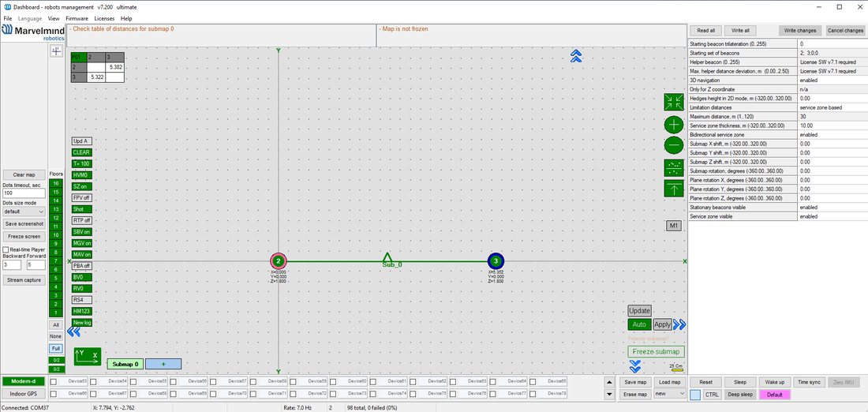Screen dimensions: 868x412
Task: Click the Write all button
Action: [740, 31]
